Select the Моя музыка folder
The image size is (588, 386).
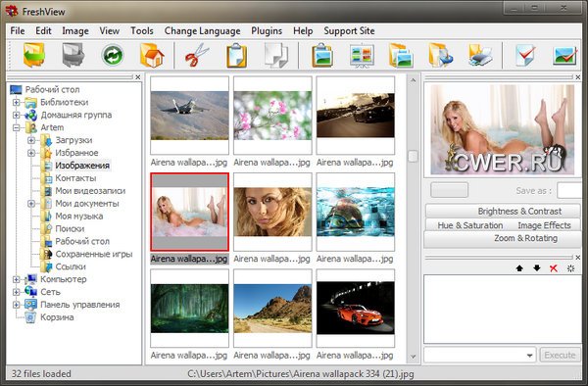click(79, 217)
